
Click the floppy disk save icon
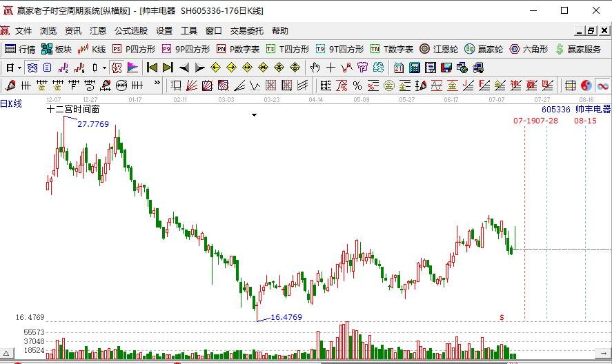click(446, 68)
